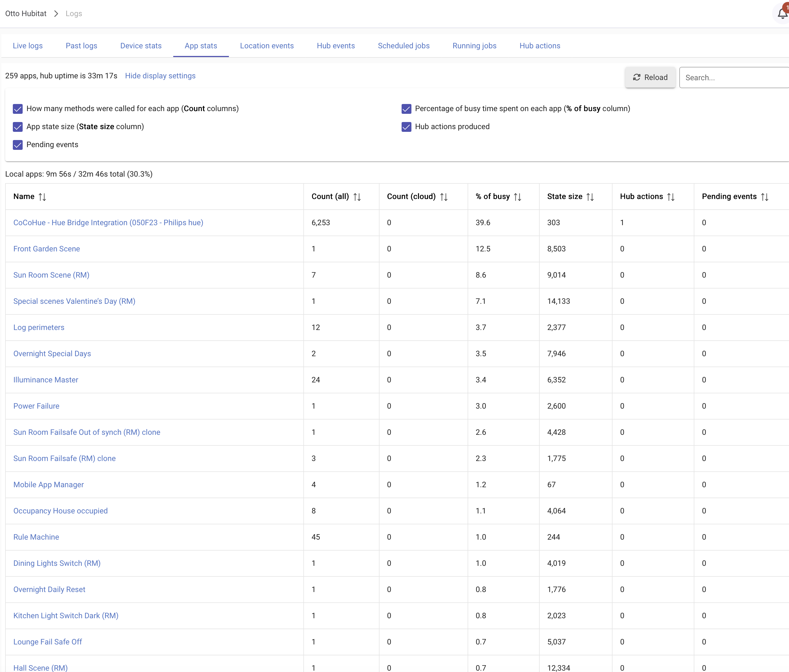Sort by Count (all) arrows icon

pyautogui.click(x=357, y=197)
